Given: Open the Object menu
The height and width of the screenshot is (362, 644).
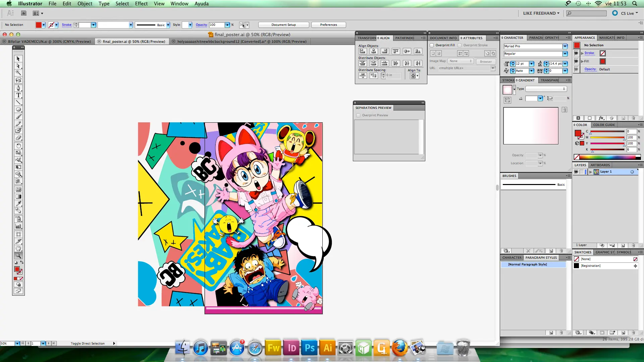Looking at the screenshot, I should pos(85,4).
